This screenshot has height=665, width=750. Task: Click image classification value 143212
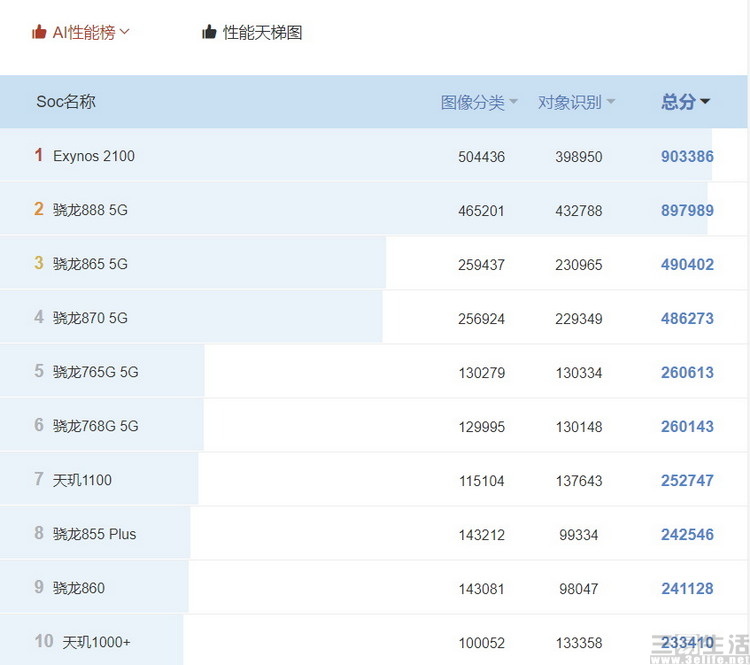[482, 535]
